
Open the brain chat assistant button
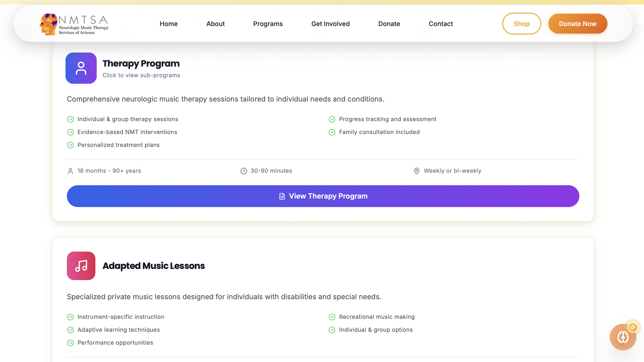tap(623, 337)
